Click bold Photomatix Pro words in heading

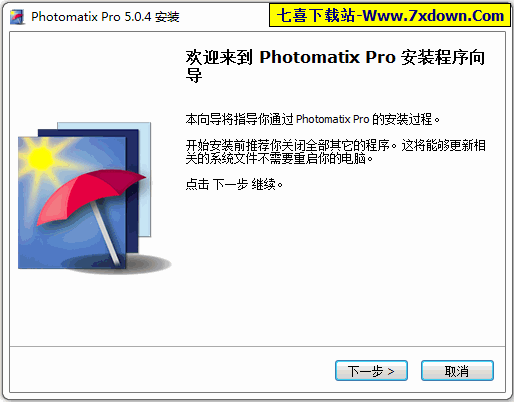point(327,57)
